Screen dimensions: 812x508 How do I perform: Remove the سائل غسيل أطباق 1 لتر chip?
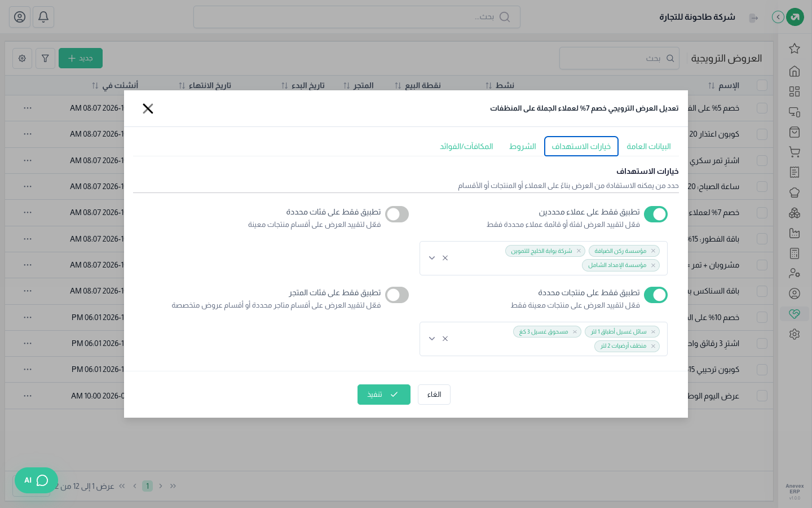(x=653, y=332)
